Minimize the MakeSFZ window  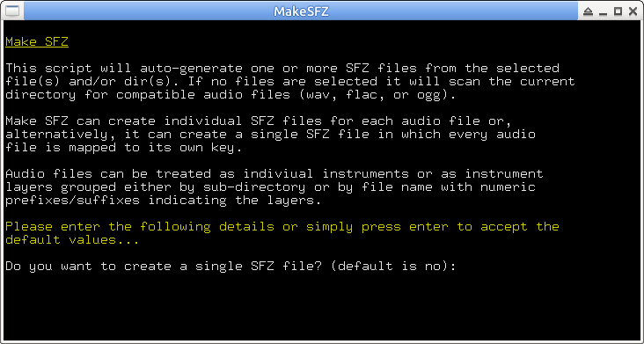[603, 11]
